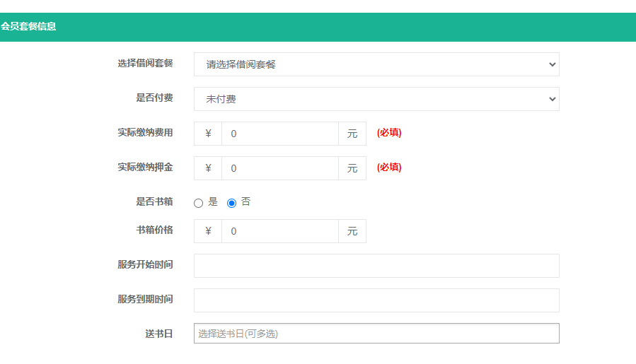Screen dimensions: 636x364
Task: Click the 元 unit after 实际缴纳费用
Action: click(352, 134)
